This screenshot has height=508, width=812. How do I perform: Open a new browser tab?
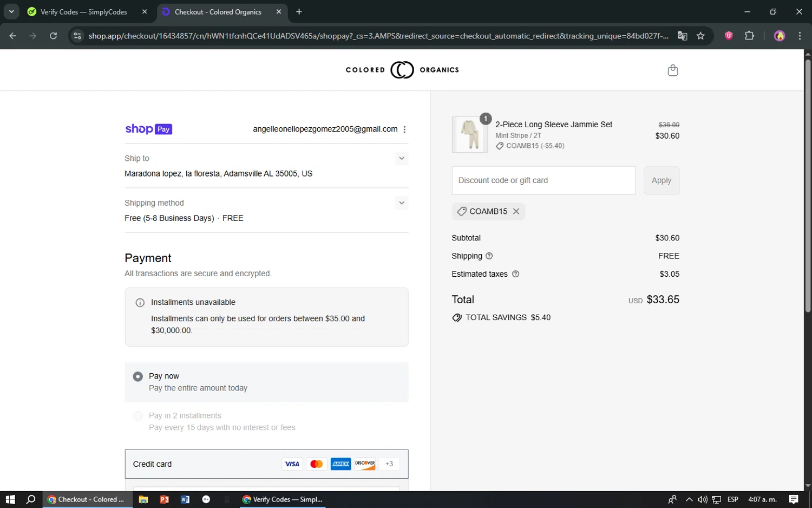299,12
